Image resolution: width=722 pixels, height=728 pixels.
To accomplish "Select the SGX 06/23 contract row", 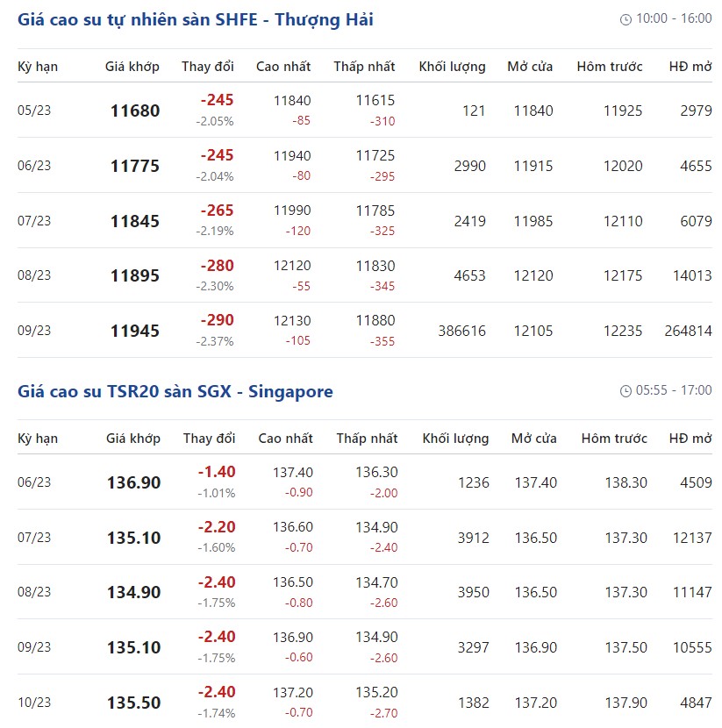I will pyautogui.click(x=364, y=482).
